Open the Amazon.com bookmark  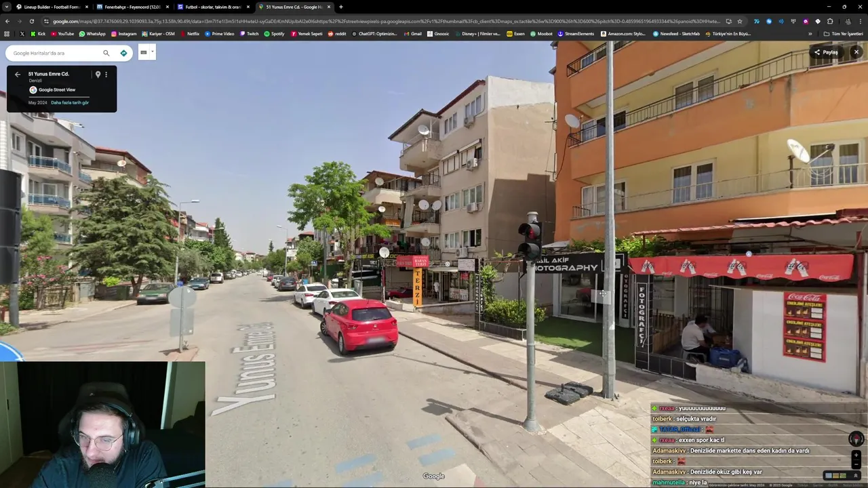(x=623, y=33)
